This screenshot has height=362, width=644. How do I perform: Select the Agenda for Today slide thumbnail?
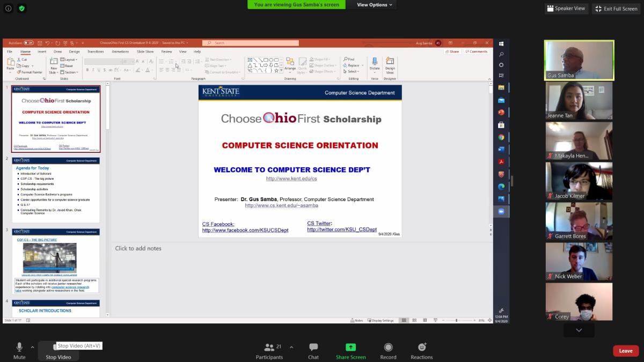tap(56, 190)
